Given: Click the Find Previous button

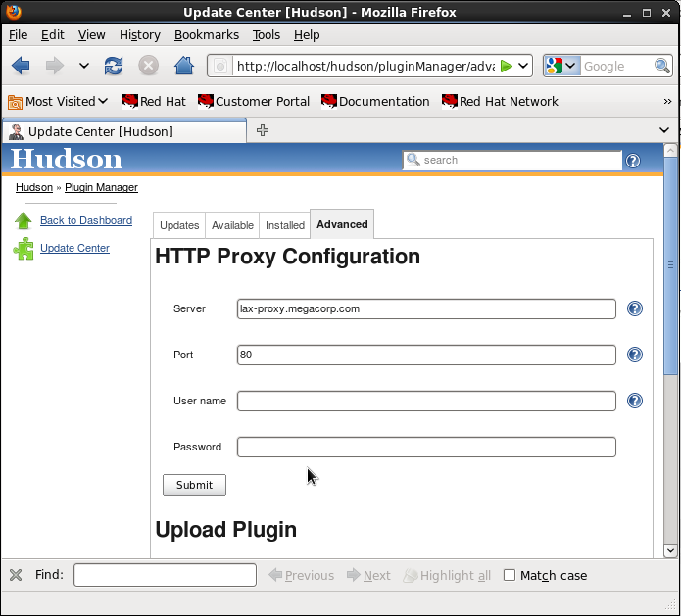Looking at the screenshot, I should pyautogui.click(x=302, y=575).
